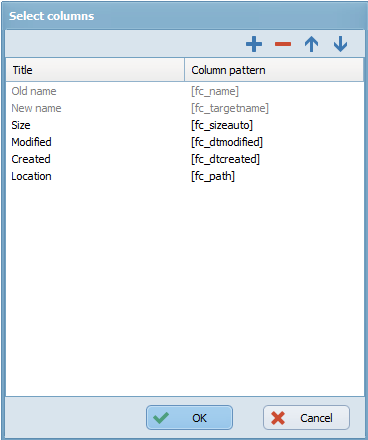Move column down with the down arrow
The width and height of the screenshot is (368, 440).
point(340,44)
